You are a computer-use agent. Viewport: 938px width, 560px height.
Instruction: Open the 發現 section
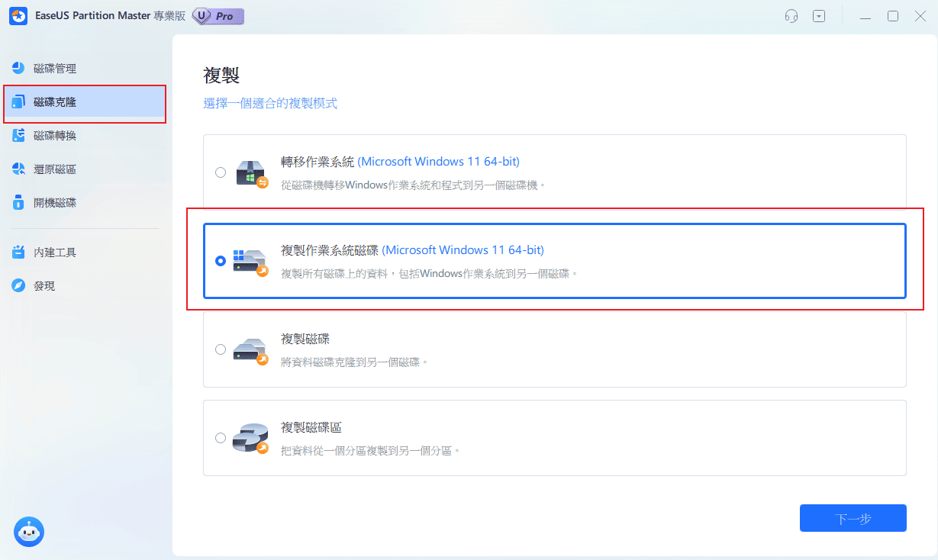pyautogui.click(x=40, y=285)
